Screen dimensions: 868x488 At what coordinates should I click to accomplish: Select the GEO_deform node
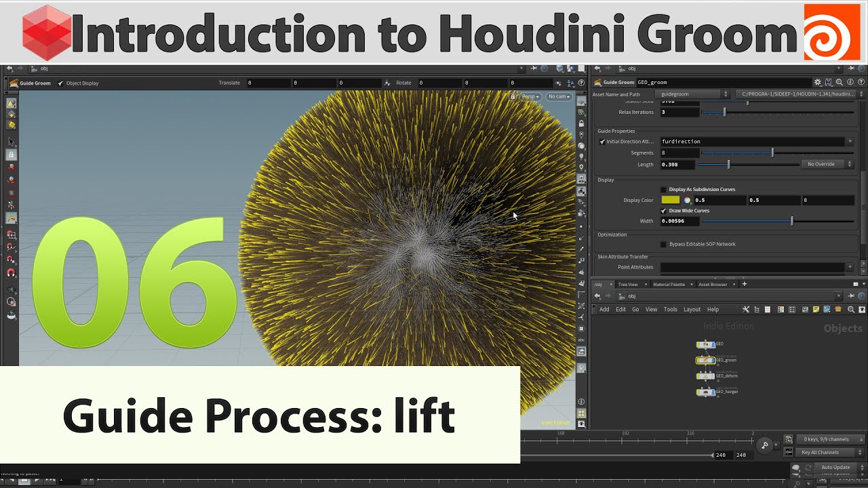[x=705, y=375]
